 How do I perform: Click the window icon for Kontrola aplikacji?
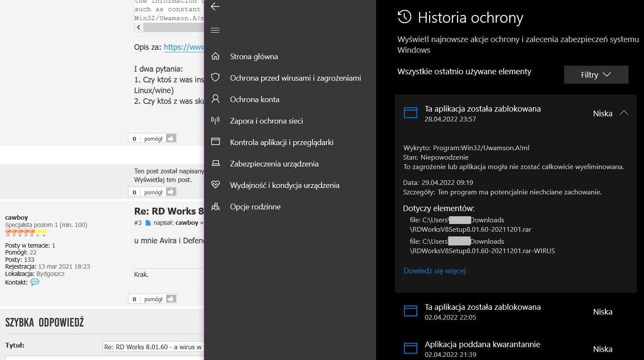[216, 142]
